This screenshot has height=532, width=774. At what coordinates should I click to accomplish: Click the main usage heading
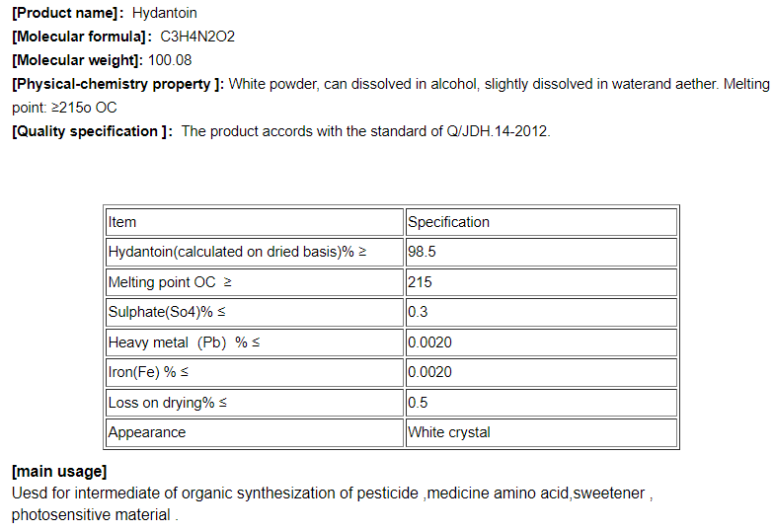[59, 472]
